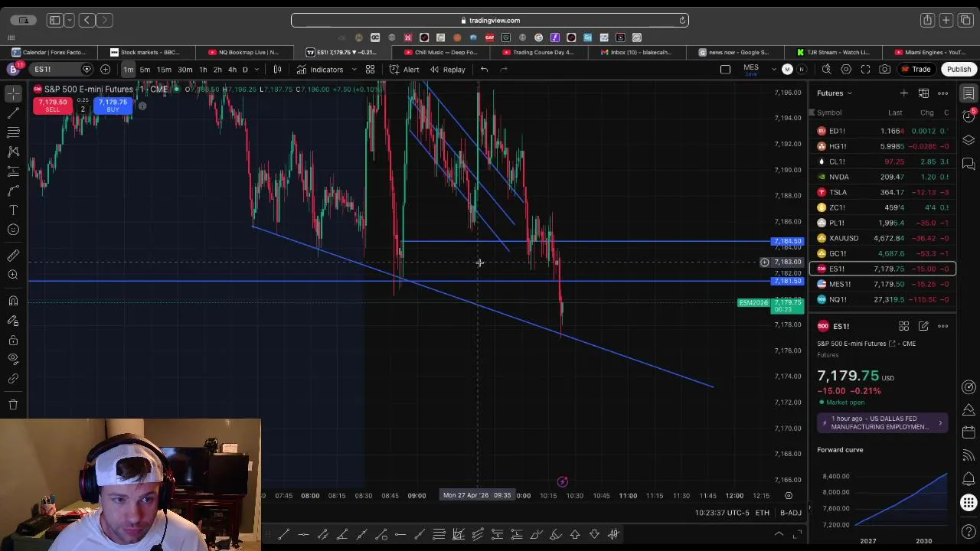Open the emoji icons tool
Viewport: 980px width, 551px height.
coord(13,230)
